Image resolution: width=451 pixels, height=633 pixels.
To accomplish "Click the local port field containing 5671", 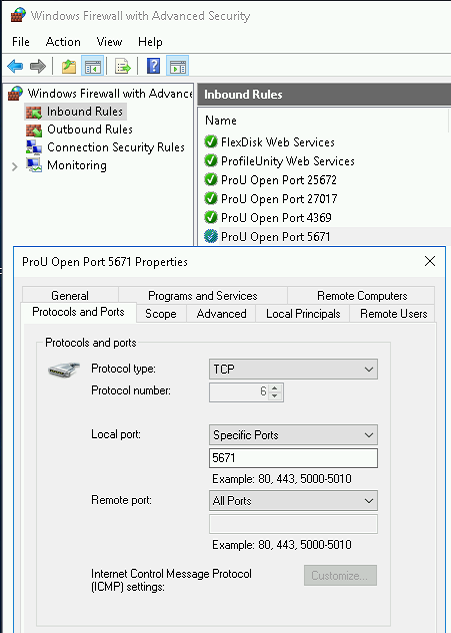I will click(x=293, y=458).
